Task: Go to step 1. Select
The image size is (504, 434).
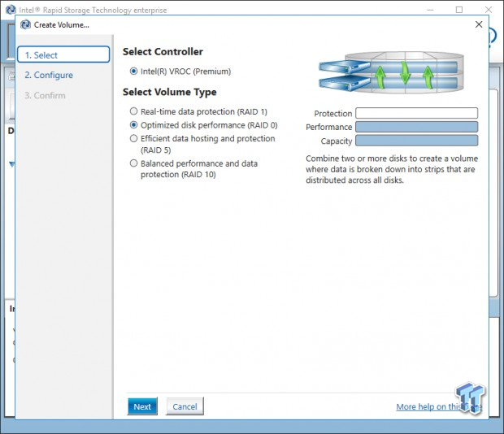Action: (63, 54)
